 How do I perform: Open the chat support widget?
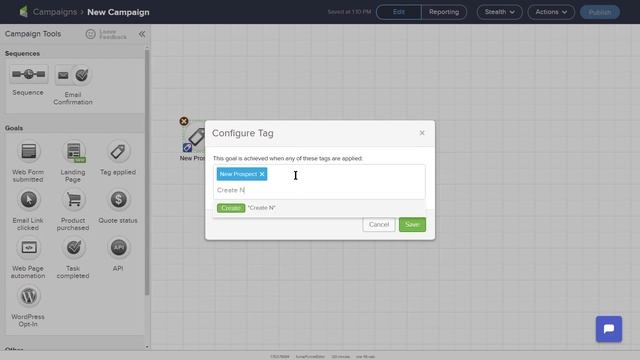point(609,329)
